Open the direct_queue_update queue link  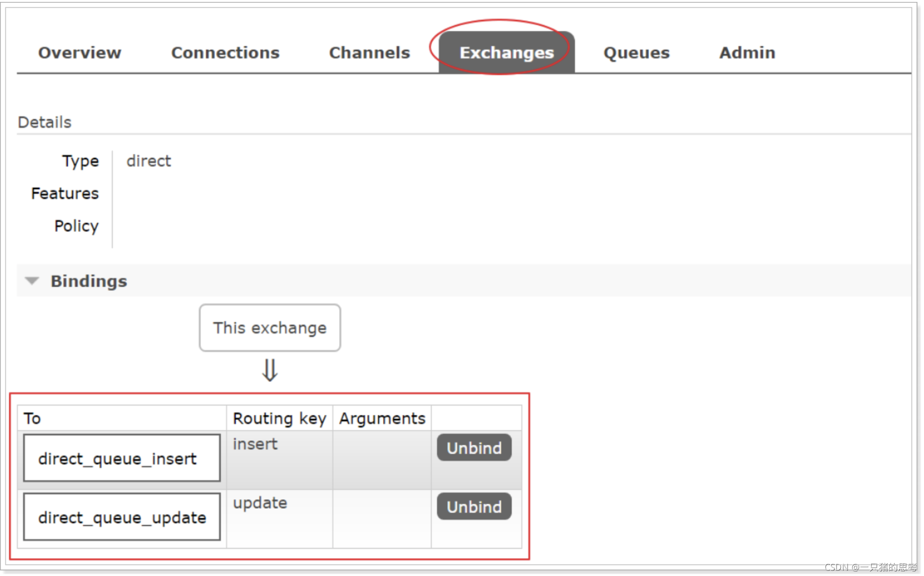coord(122,518)
